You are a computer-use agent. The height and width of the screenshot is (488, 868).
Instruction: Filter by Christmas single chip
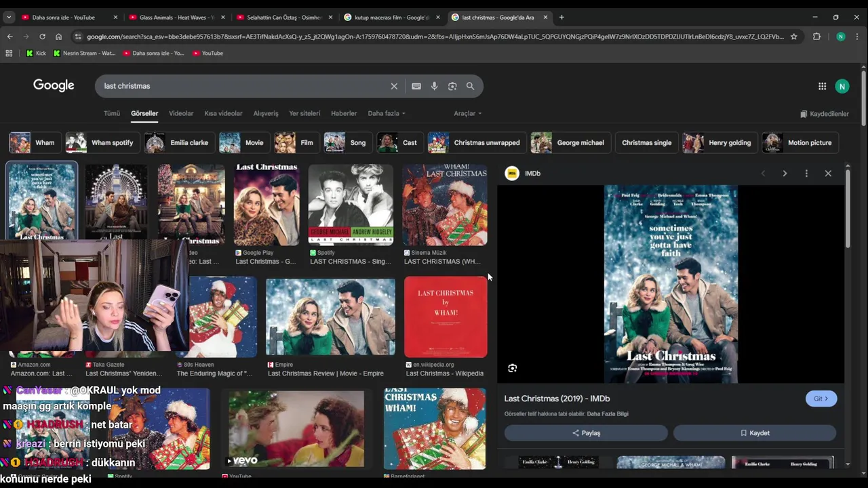(646, 143)
